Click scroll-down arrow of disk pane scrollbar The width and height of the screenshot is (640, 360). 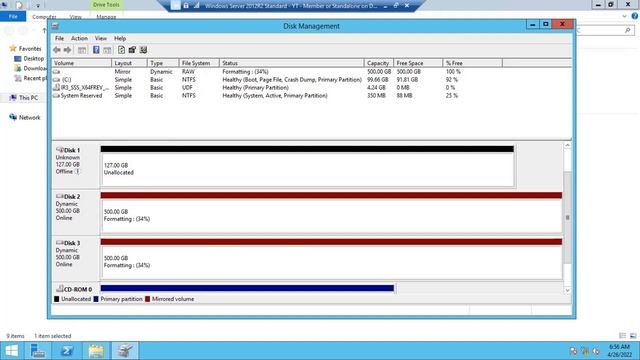pyautogui.click(x=567, y=290)
